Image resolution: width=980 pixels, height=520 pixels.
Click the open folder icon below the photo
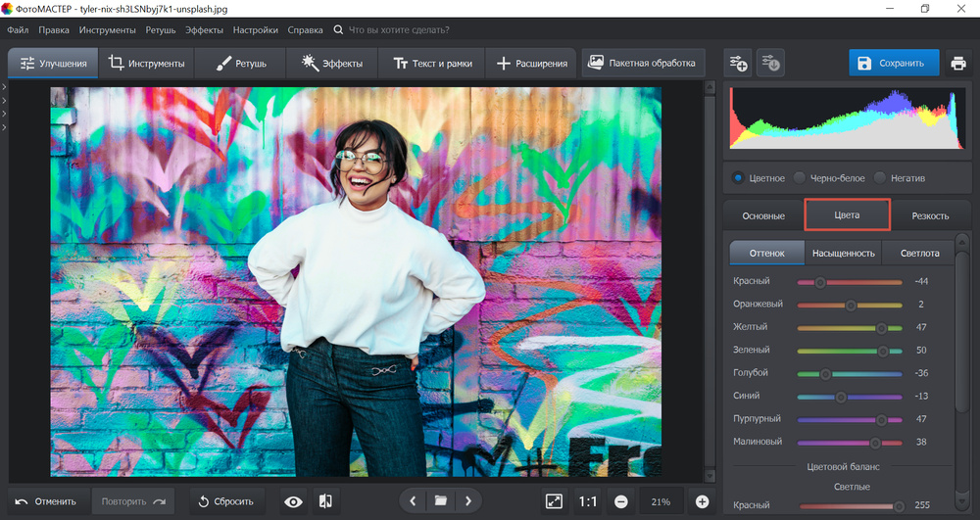point(441,501)
